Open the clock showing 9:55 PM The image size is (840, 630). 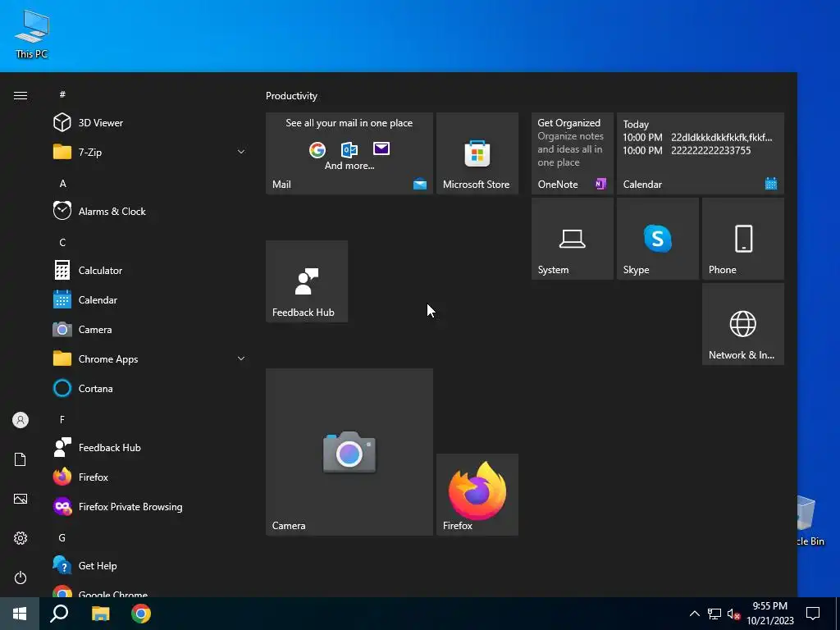[769, 614]
